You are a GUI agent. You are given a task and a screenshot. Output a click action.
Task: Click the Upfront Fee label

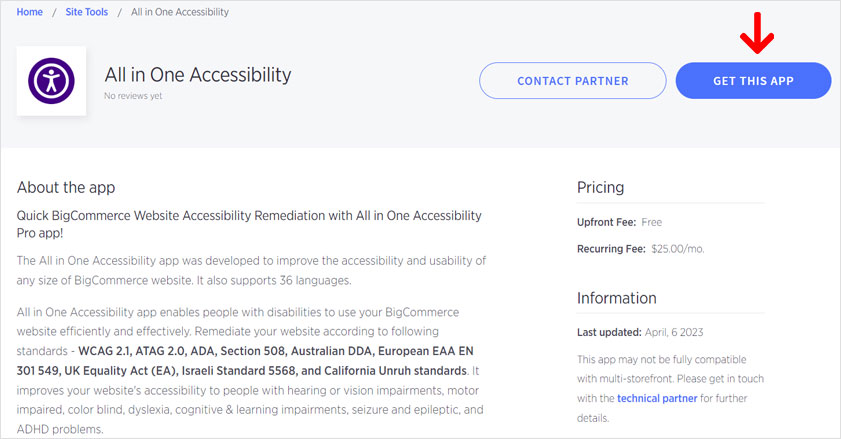[607, 222]
